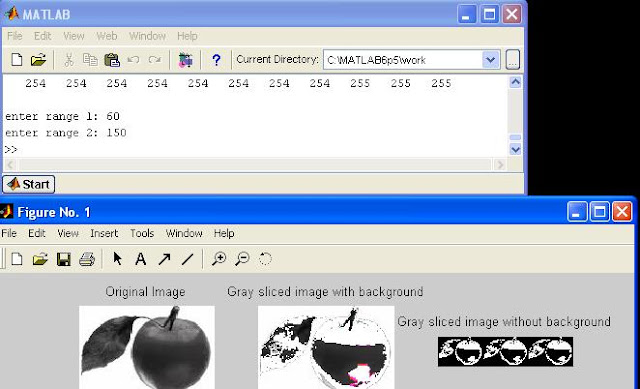Click Figure No. 1 title bar icon
640x389 pixels.
(x=6, y=211)
